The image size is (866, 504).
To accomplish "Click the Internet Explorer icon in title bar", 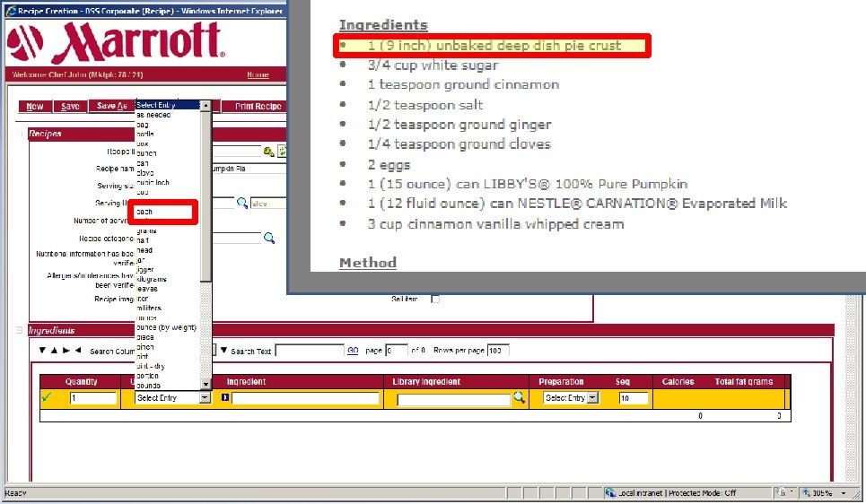I will point(11,11).
